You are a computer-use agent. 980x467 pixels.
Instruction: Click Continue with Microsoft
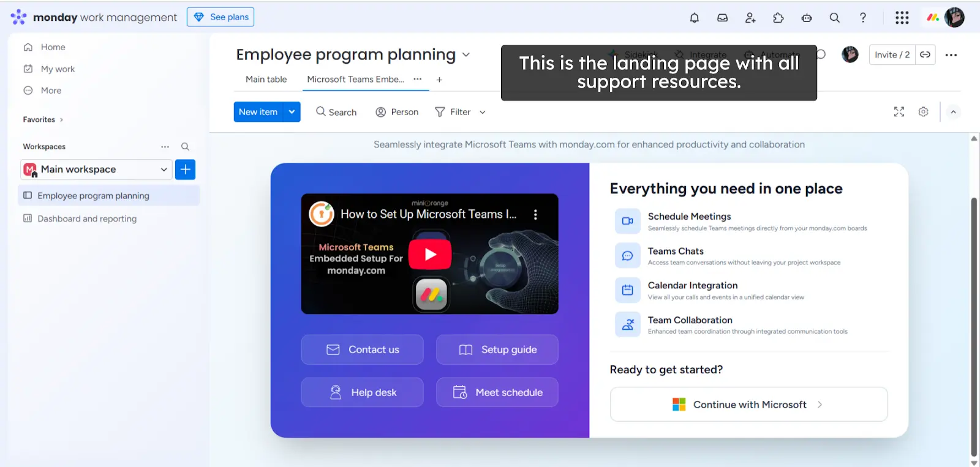[748, 405]
